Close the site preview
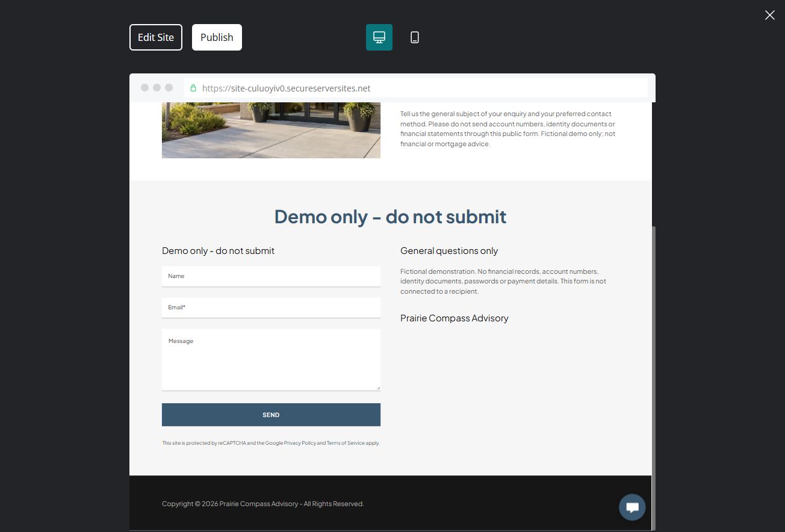Screen dimensions: 785x532 click(770, 15)
